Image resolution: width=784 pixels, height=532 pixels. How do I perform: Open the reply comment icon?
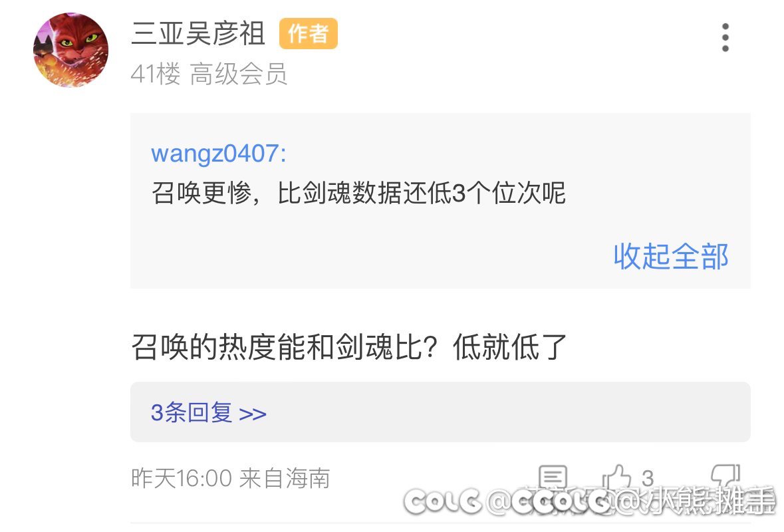pos(553,478)
